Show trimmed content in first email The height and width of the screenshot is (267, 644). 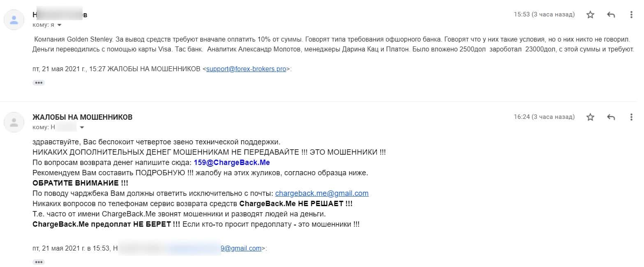(x=39, y=83)
